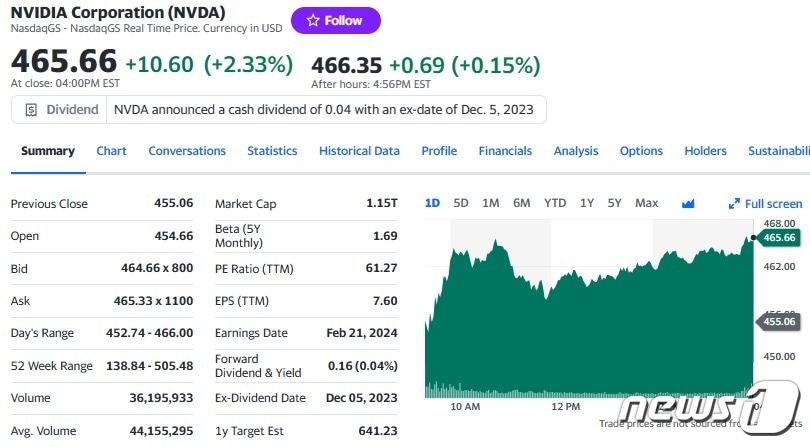Click the 455.06 previous close chart label

point(777,322)
